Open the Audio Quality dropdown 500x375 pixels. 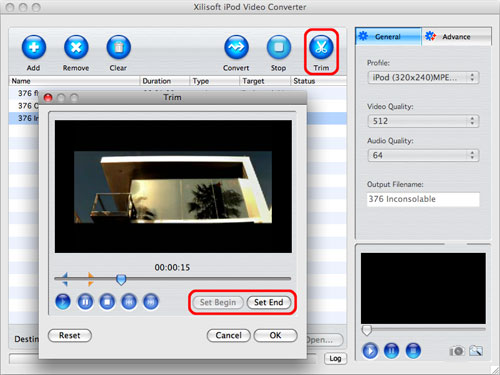point(423,155)
